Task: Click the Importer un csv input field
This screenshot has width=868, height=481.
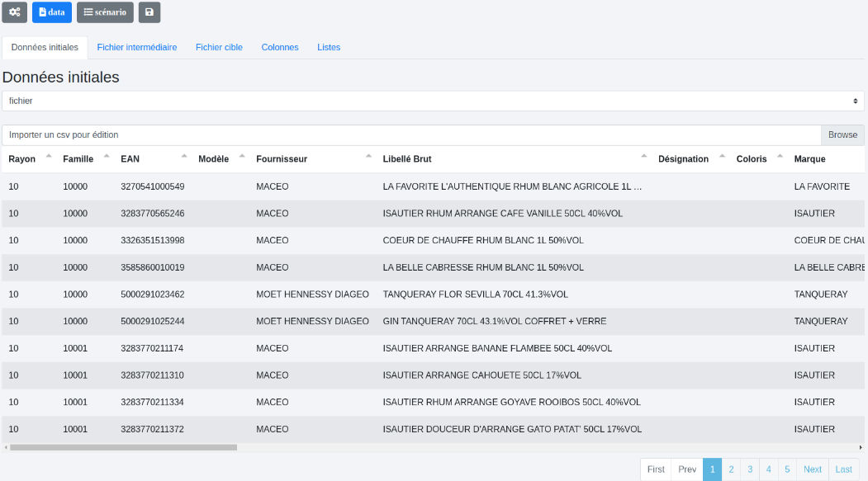Action: click(411, 135)
